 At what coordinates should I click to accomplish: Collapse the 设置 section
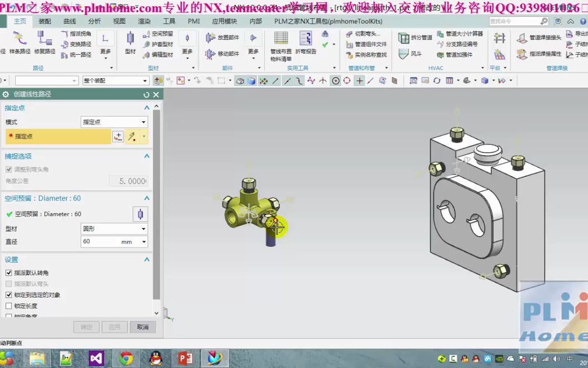(x=146, y=260)
